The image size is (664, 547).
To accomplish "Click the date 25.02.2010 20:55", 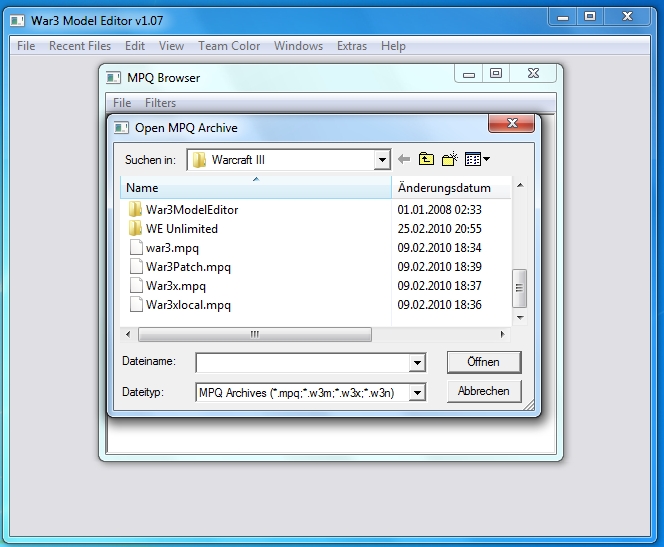I will click(440, 229).
